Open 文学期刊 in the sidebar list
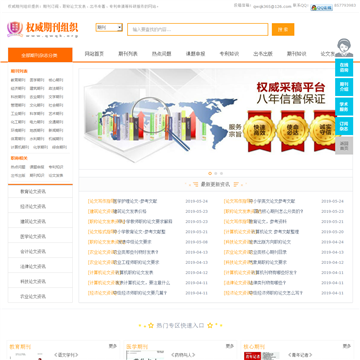The image size is (360, 360). tap(56, 97)
